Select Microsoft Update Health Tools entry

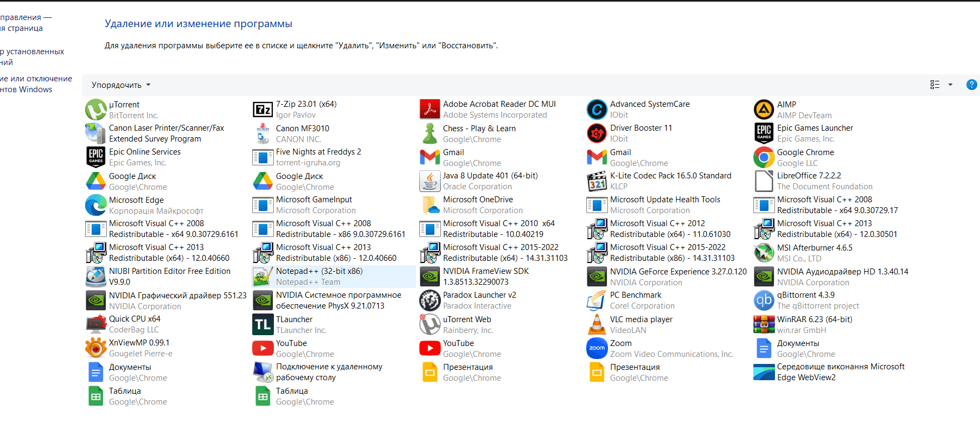[667, 205]
